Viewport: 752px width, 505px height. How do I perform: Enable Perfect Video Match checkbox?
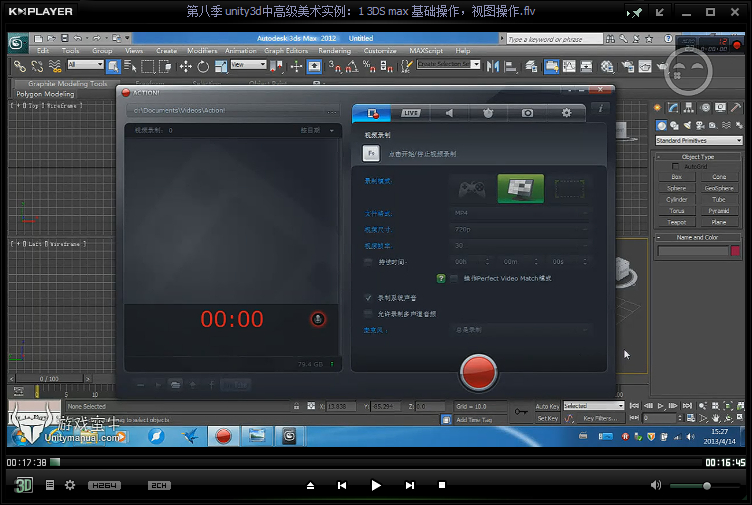454,279
